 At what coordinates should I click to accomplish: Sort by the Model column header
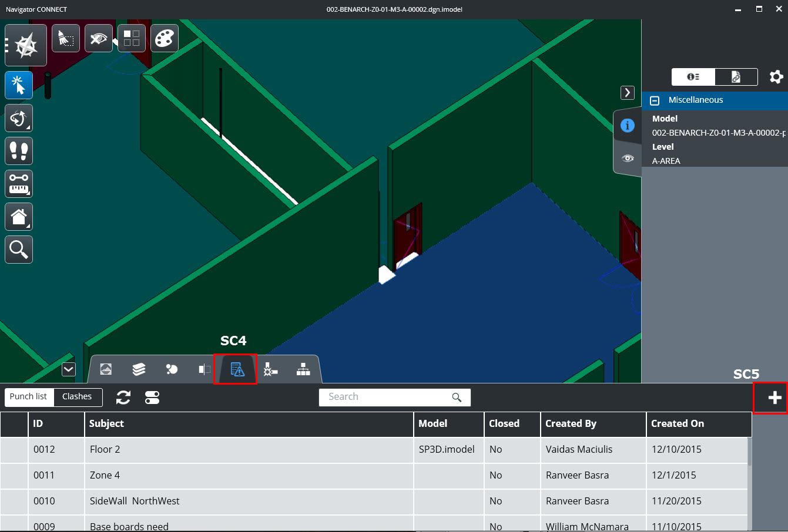pyautogui.click(x=449, y=424)
